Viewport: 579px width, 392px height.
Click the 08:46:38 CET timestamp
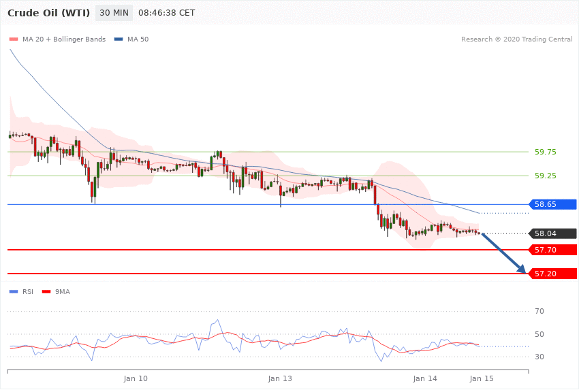coord(166,13)
